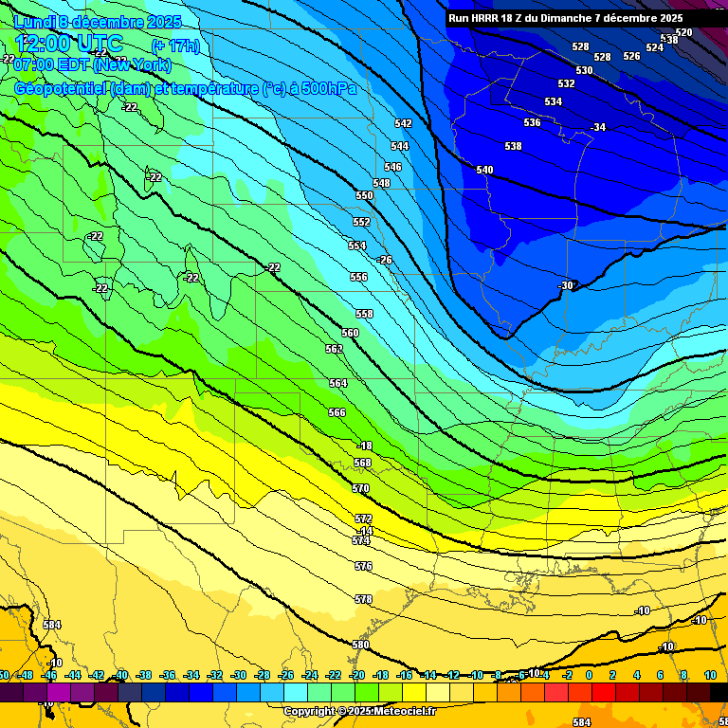Click the 566 contour label

[337, 412]
